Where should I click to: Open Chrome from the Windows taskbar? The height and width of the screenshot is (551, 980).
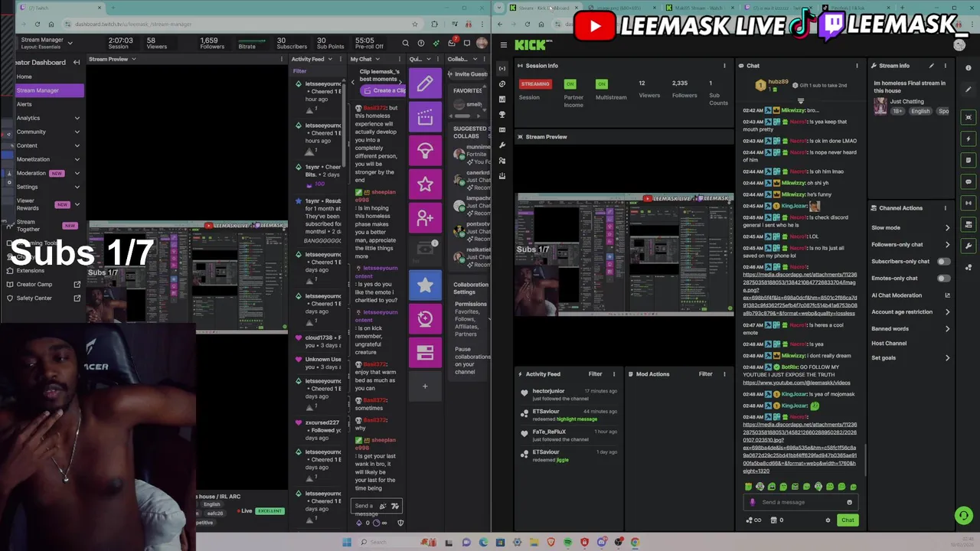pos(635,543)
